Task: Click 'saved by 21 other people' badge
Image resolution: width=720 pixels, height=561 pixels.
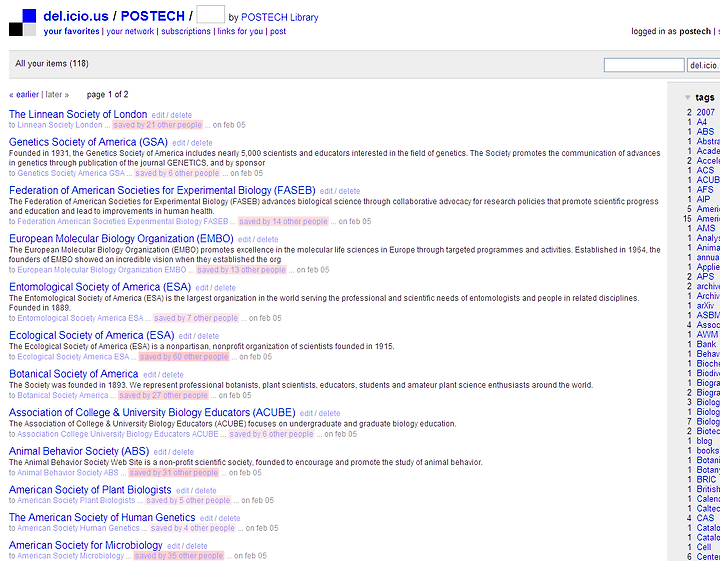Action: pos(158,125)
